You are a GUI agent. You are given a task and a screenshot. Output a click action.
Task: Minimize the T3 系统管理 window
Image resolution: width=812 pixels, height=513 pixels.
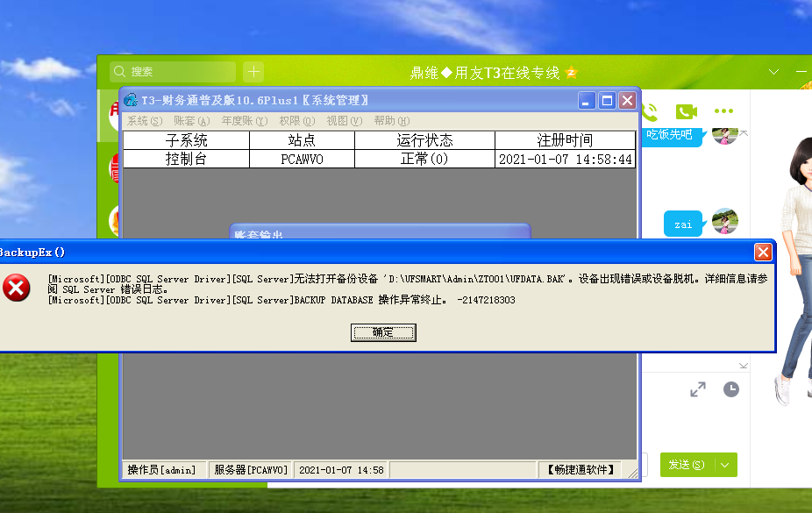(x=587, y=101)
